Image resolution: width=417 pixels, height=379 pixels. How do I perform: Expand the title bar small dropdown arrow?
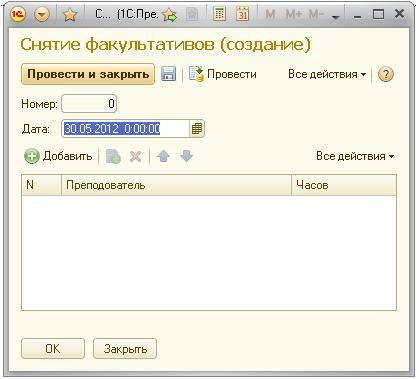click(x=336, y=17)
